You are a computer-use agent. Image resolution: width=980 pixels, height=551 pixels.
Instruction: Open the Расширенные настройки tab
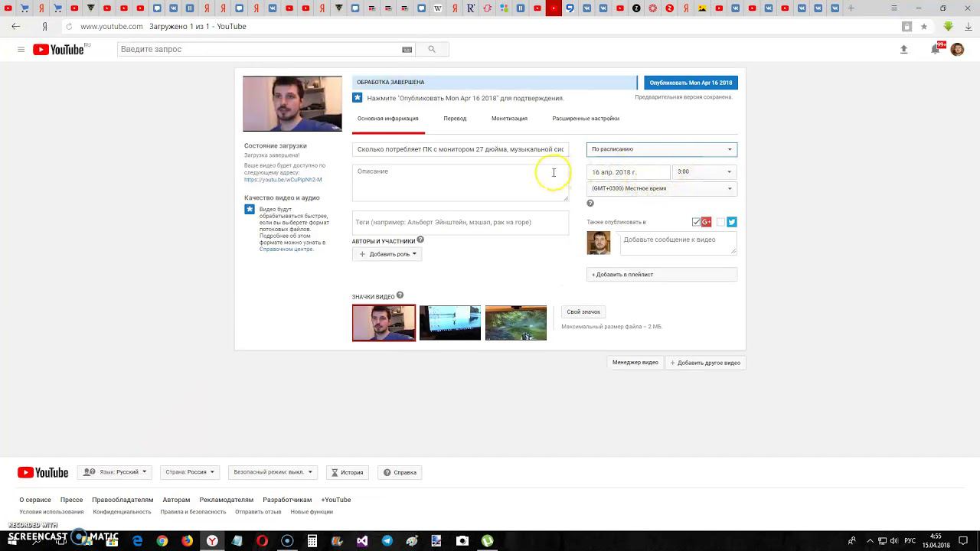(x=586, y=119)
